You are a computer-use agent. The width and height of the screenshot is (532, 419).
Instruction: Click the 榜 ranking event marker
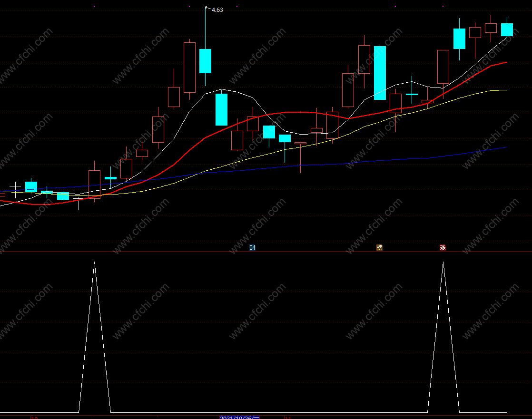(379, 248)
